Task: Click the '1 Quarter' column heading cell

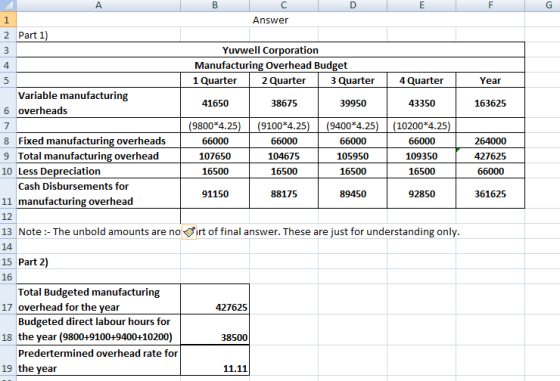Action: pyautogui.click(x=215, y=80)
